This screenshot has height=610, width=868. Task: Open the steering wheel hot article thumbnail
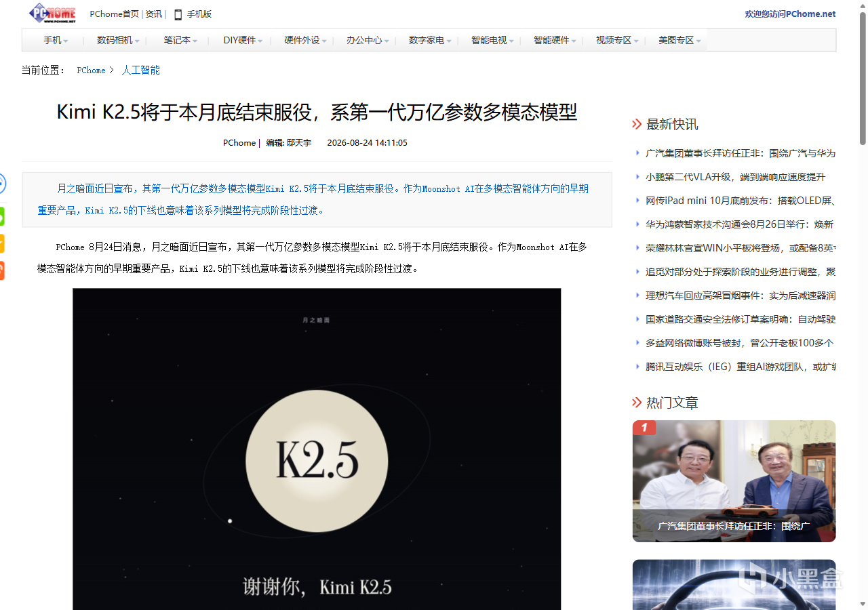(734, 584)
